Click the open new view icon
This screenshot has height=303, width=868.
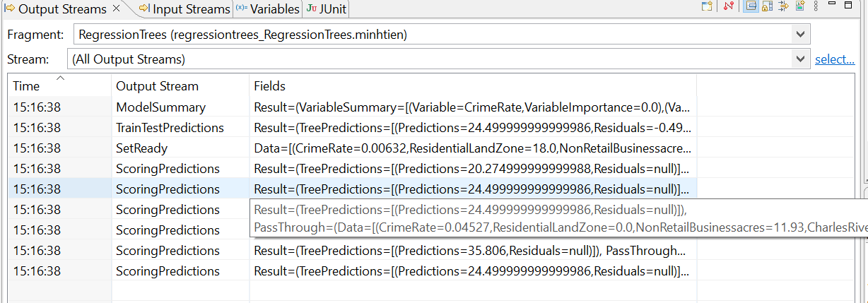click(x=706, y=7)
